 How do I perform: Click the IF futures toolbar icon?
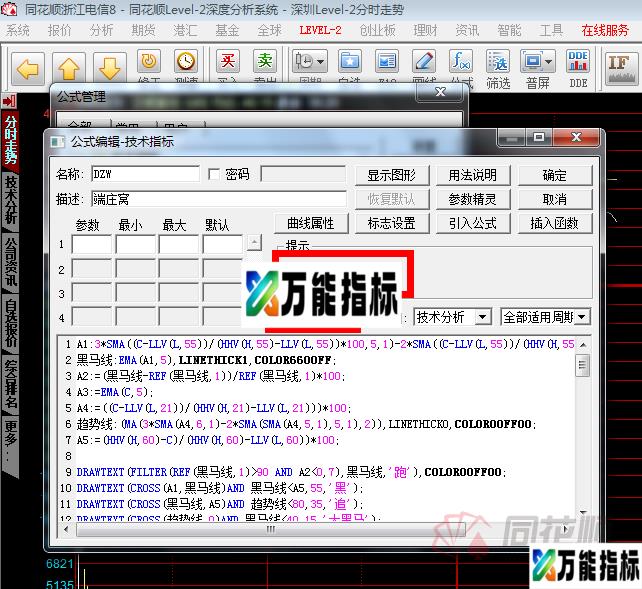[x=621, y=69]
